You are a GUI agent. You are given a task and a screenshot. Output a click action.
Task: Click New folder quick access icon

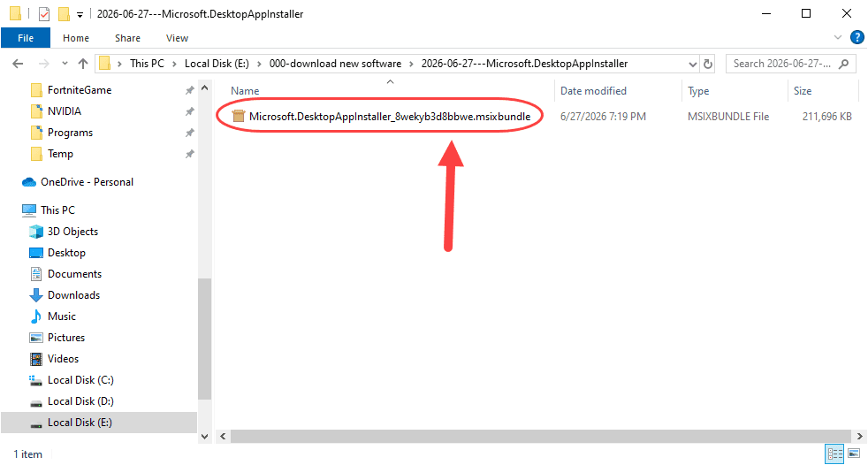65,14
